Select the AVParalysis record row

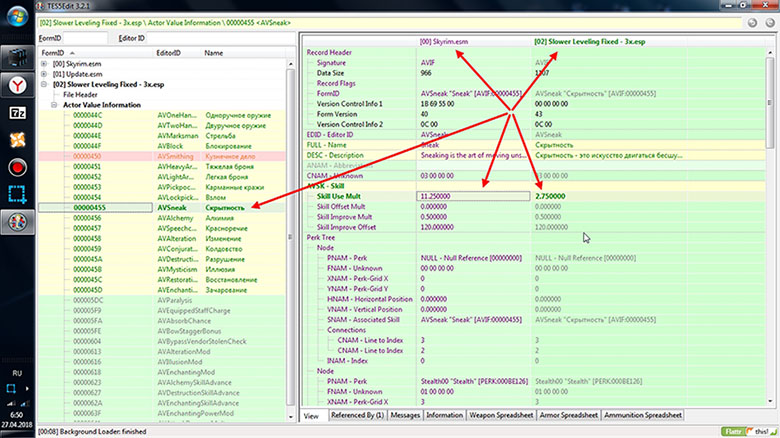point(162,300)
